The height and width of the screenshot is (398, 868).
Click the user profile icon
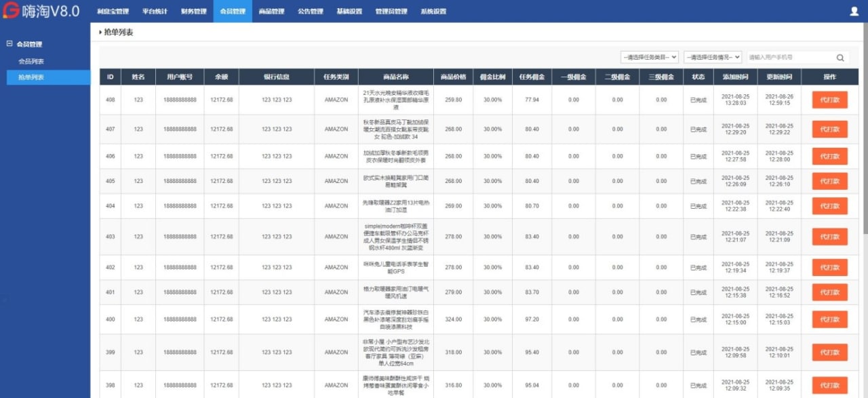(x=854, y=11)
